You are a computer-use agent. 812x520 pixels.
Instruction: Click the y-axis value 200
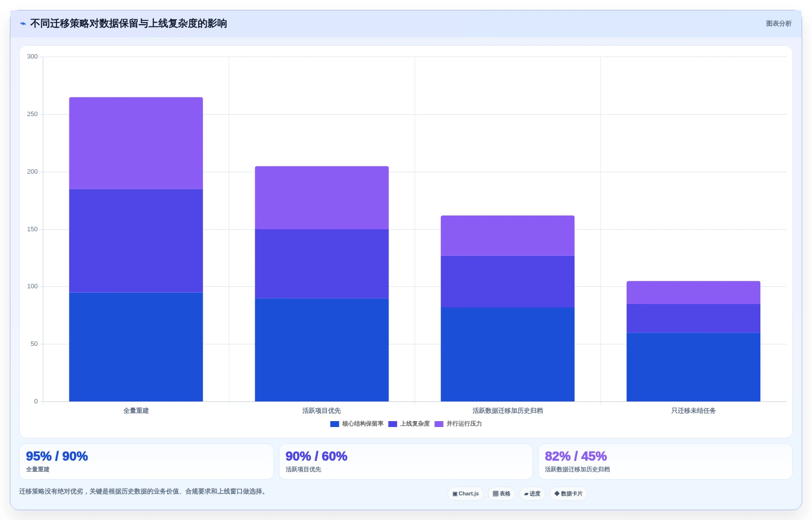tap(32, 172)
